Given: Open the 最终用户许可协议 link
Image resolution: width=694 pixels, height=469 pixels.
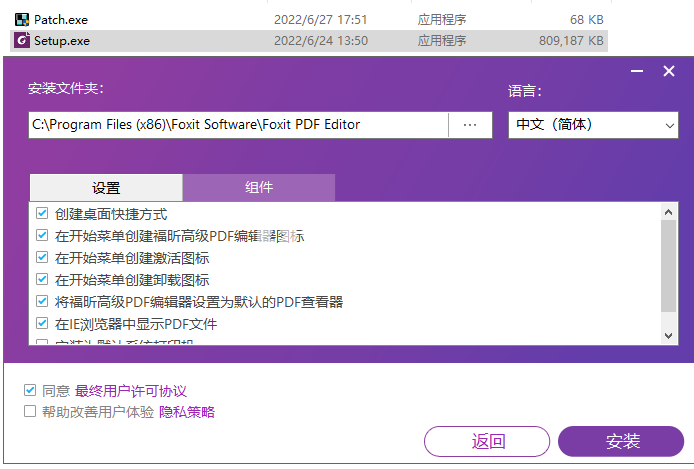Looking at the screenshot, I should pyautogui.click(x=131, y=391).
